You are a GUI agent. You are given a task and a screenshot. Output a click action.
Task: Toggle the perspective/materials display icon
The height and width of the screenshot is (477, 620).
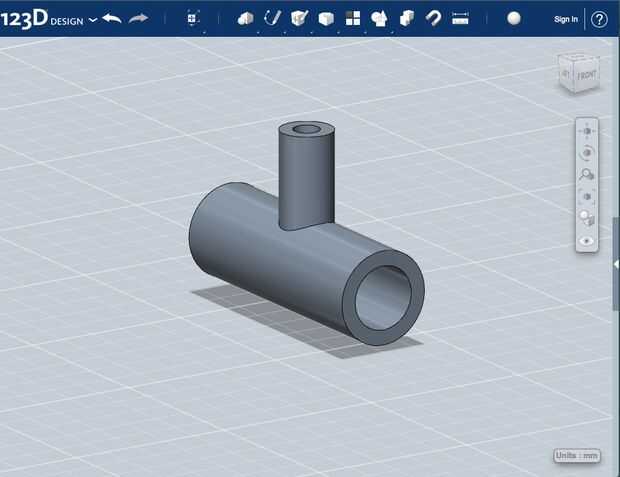pos(587,218)
